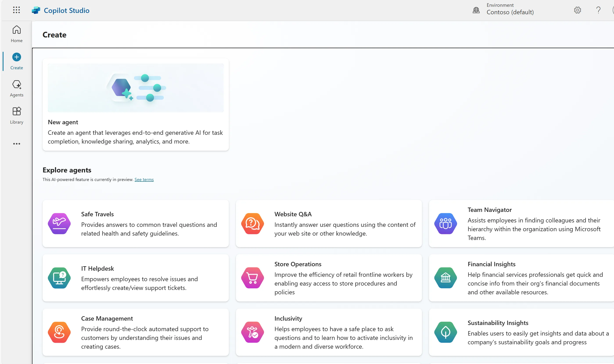Viewport: 614px width, 364px height.
Task: Open the Microsoft 365 app launcher waffle
Action: coord(16,10)
